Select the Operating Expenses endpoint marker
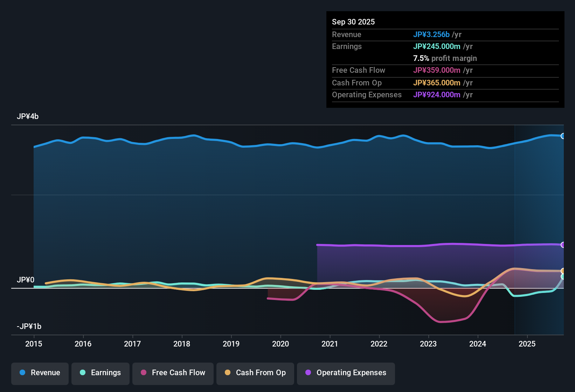575x392 pixels. point(563,245)
